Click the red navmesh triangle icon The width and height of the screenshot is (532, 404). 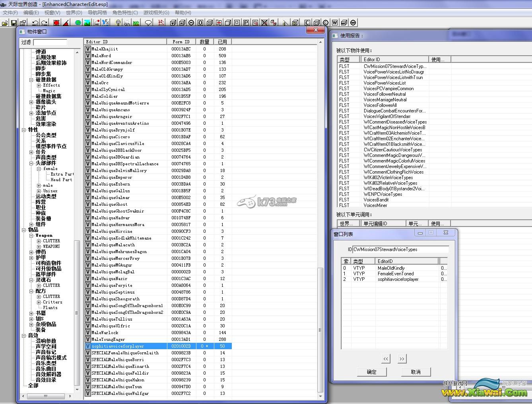tap(161, 23)
